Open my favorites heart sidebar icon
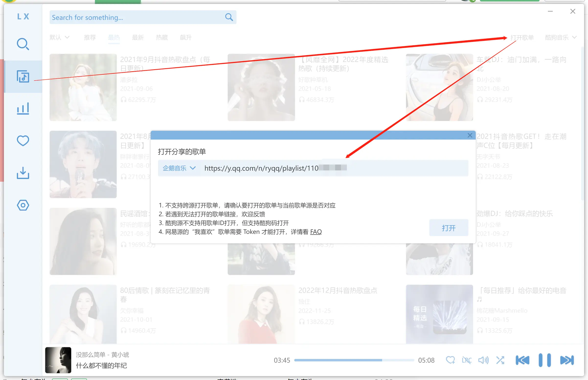 23,141
